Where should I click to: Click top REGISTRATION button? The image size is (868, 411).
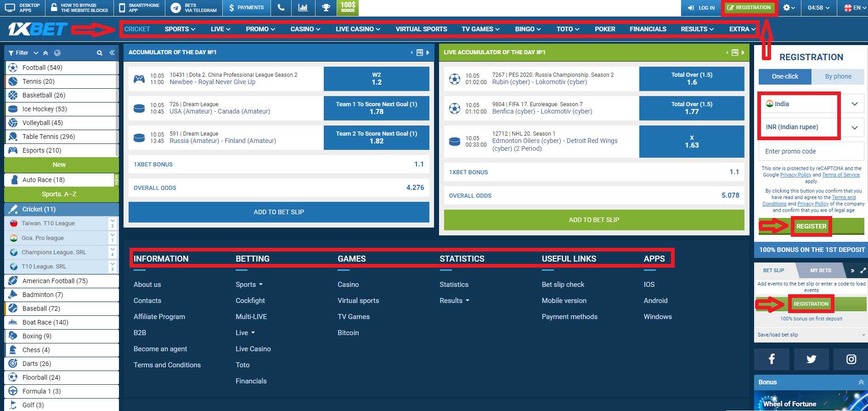pos(749,8)
